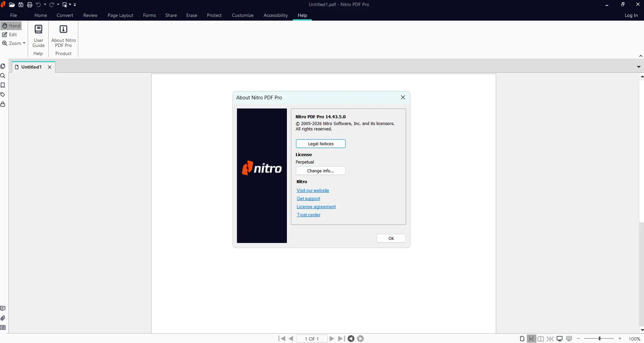The width and height of the screenshot is (644, 343).
Task: Click the Print icon in quick access toolbar
Action: [x=30, y=5]
